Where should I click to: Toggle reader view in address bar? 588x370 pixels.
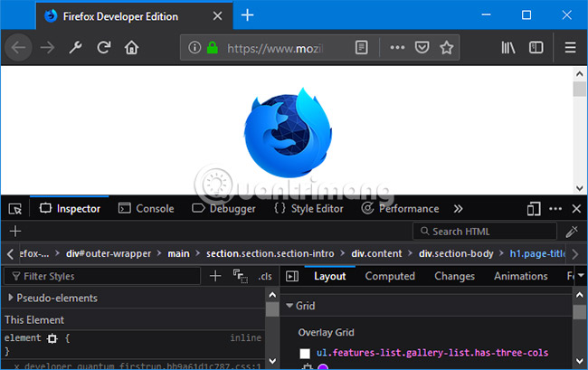pyautogui.click(x=362, y=48)
